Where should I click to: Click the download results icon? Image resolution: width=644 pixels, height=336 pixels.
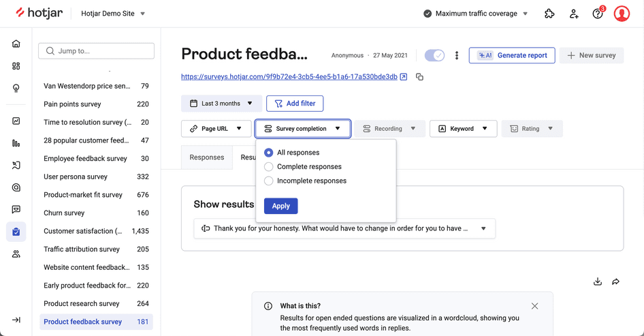[598, 281]
